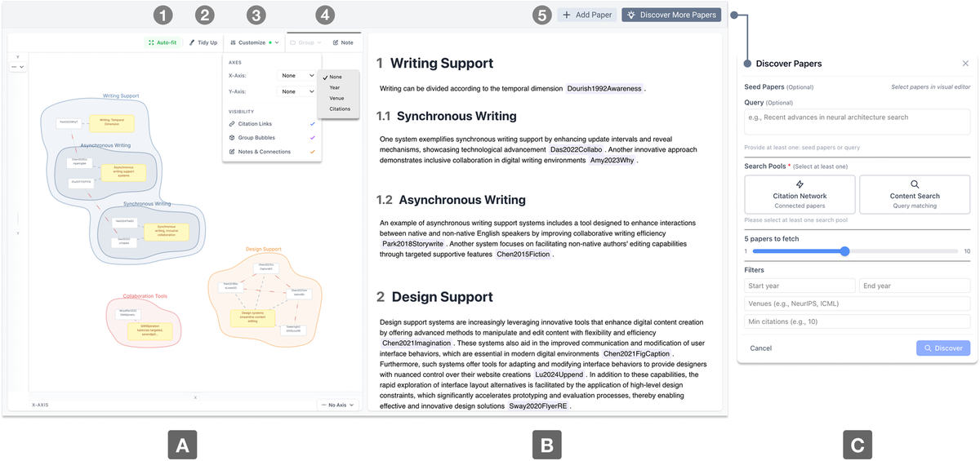Click the Amy2023Why citation chip

[x=612, y=161]
